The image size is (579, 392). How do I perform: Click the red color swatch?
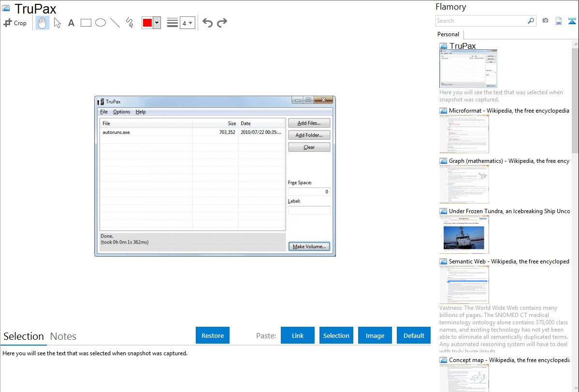click(147, 23)
